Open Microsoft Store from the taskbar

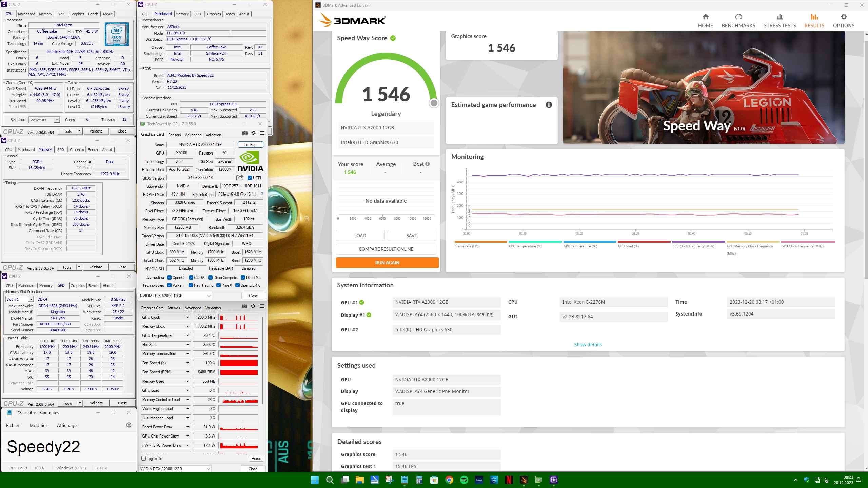tap(434, 480)
